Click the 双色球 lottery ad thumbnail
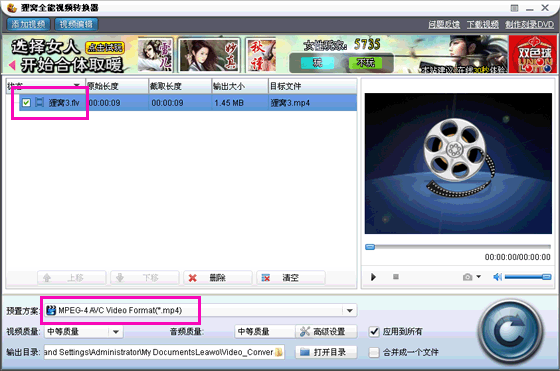This screenshot has width=560, height=371. tap(532, 54)
